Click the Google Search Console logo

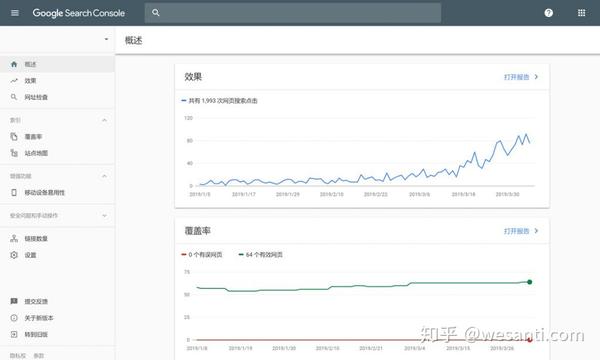pyautogui.click(x=78, y=13)
